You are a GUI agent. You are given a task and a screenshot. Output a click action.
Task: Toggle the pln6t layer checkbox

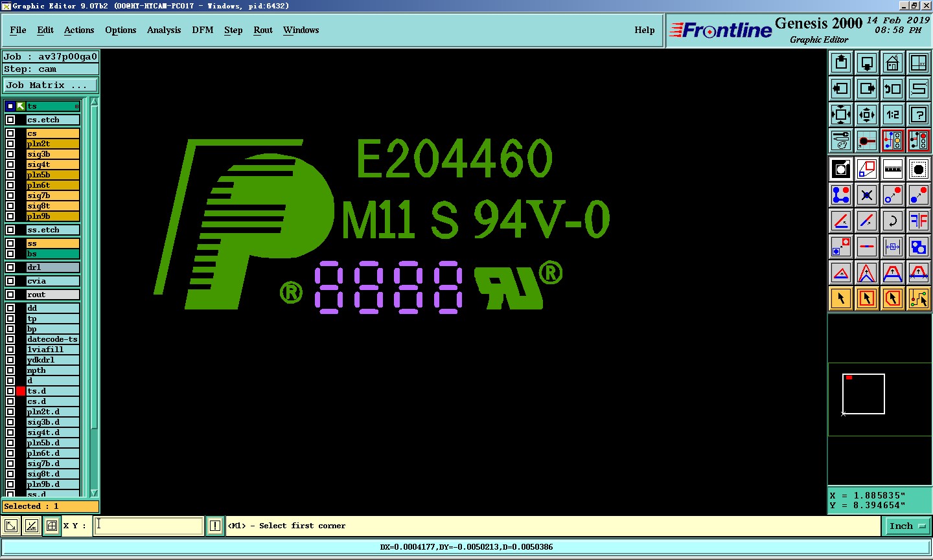(x=10, y=185)
